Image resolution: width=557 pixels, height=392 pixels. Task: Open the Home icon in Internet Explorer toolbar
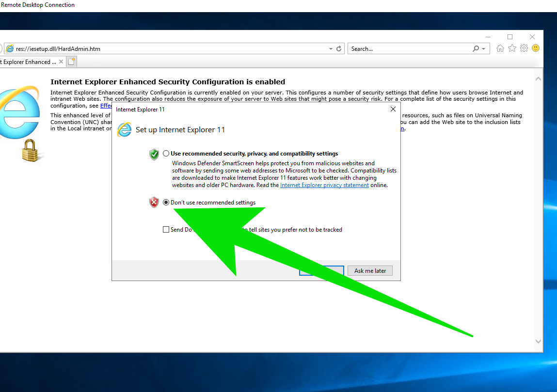click(x=500, y=48)
